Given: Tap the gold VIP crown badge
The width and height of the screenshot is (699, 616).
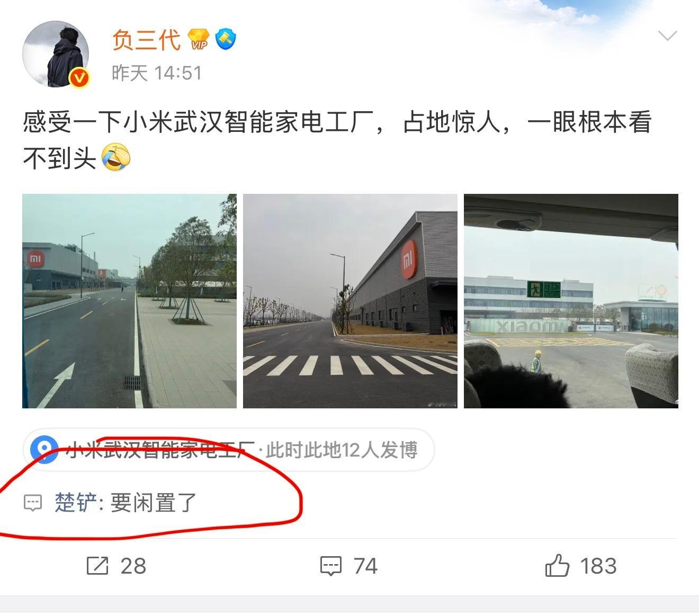Looking at the screenshot, I should pyautogui.click(x=199, y=40).
